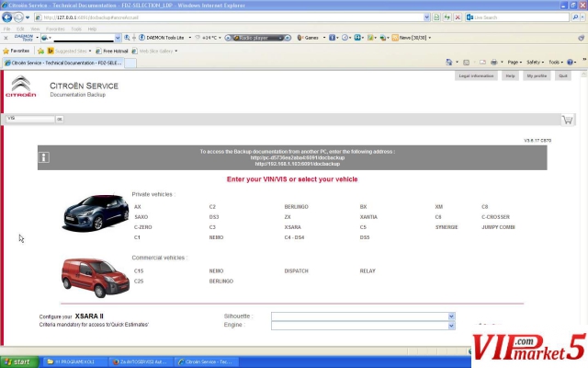Click the Live Search magnifier icon
The image size is (588, 368).
point(575,17)
